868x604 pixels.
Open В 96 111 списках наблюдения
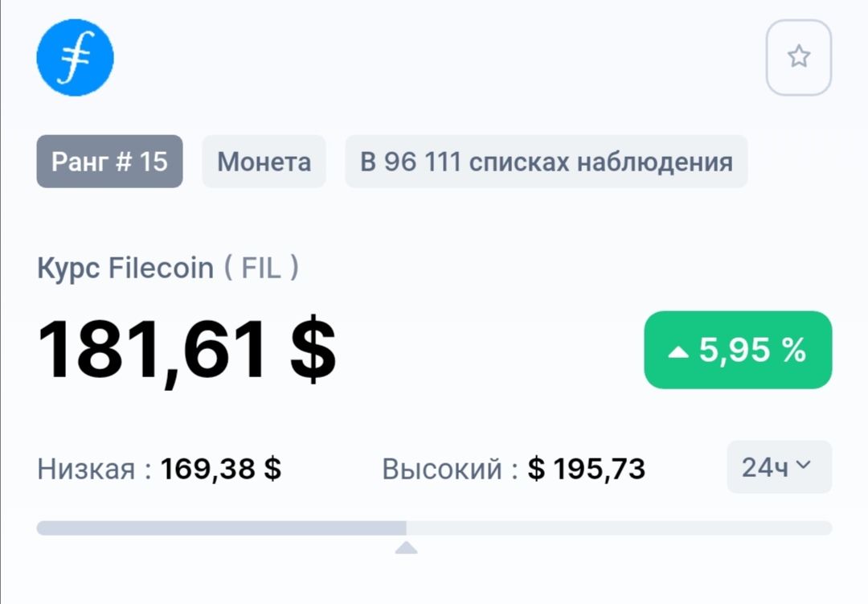click(x=546, y=162)
